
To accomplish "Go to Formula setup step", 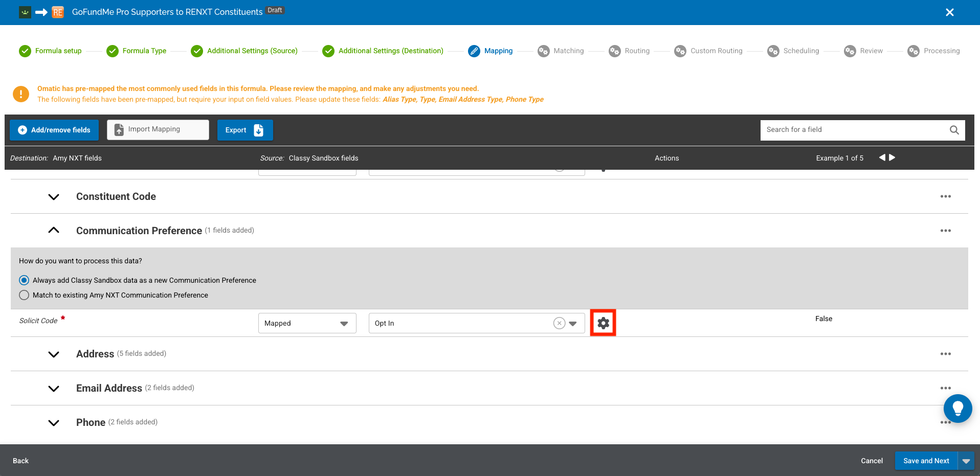I will point(50,51).
